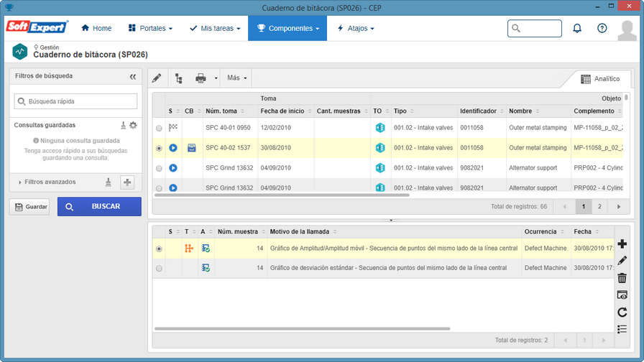
Task: Sort by the Núm. toma column
Action: click(x=225, y=111)
